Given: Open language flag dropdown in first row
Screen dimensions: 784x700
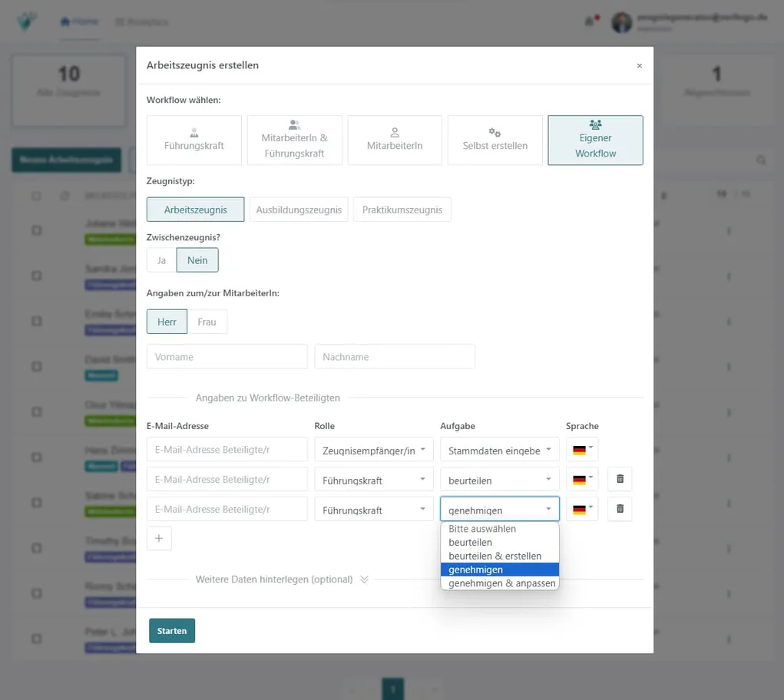Looking at the screenshot, I should pos(582,449).
